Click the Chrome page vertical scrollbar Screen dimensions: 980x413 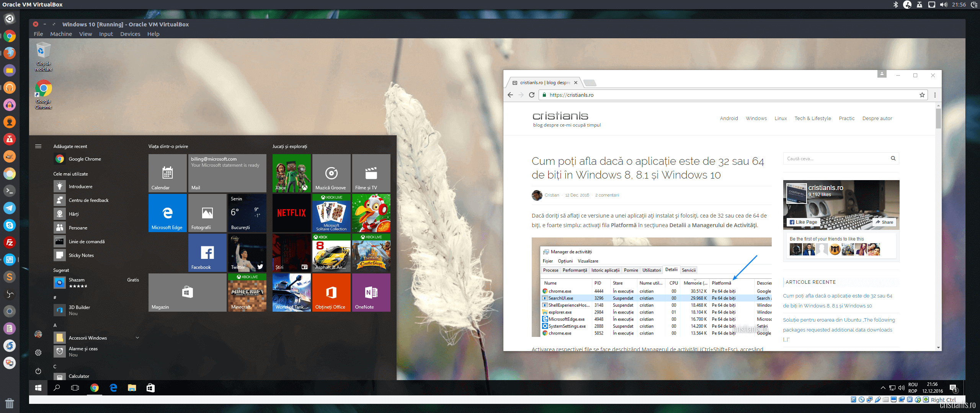[x=938, y=119]
